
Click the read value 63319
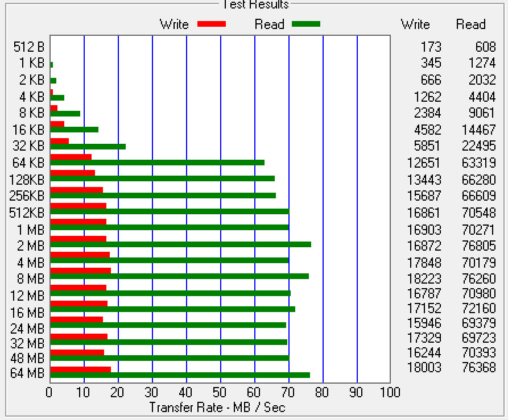point(478,163)
